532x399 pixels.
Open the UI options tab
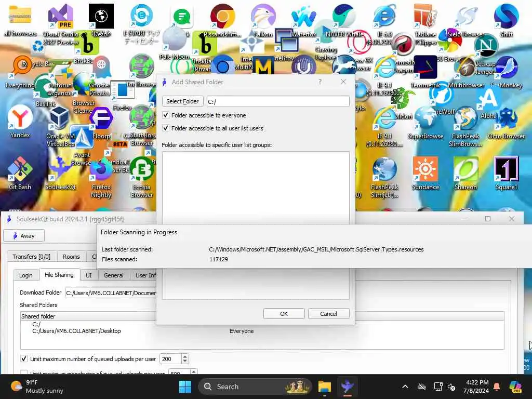pos(88,275)
